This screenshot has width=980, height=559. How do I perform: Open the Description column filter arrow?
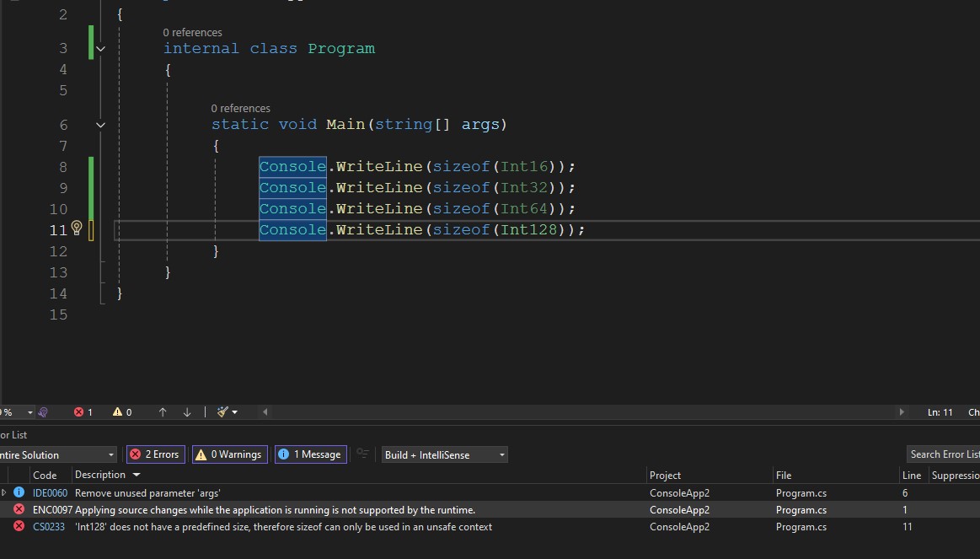137,475
